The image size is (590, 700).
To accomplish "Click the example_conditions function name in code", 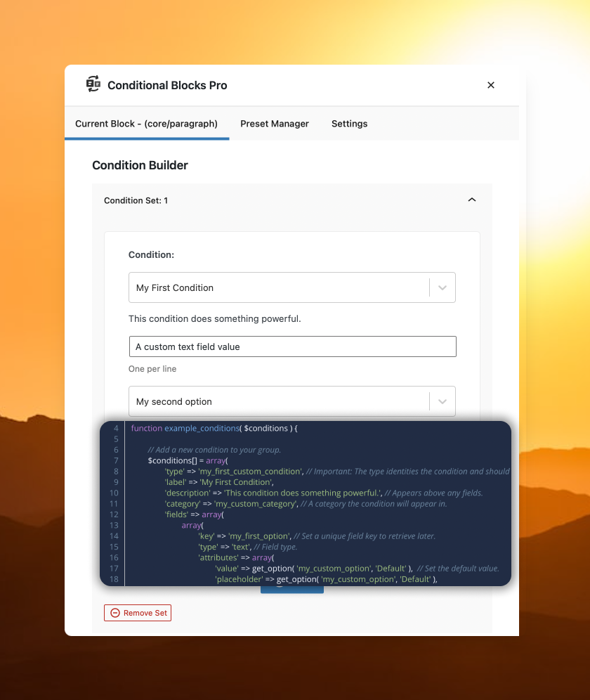I will click(x=202, y=428).
